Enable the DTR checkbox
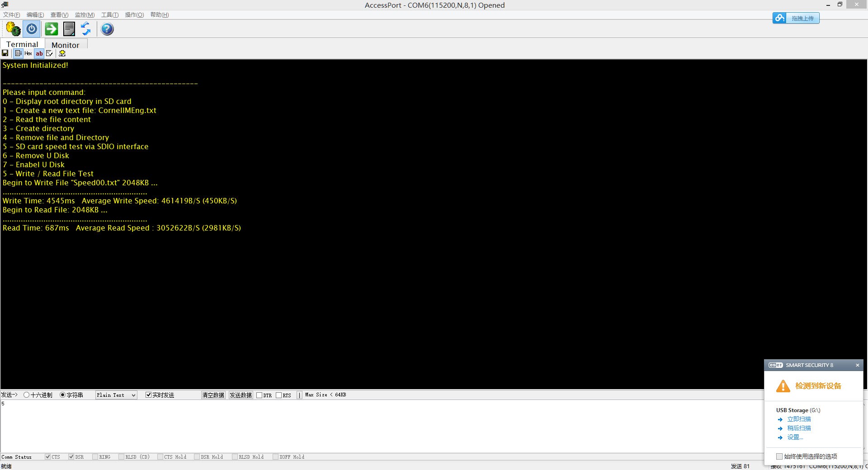 [x=259, y=395]
